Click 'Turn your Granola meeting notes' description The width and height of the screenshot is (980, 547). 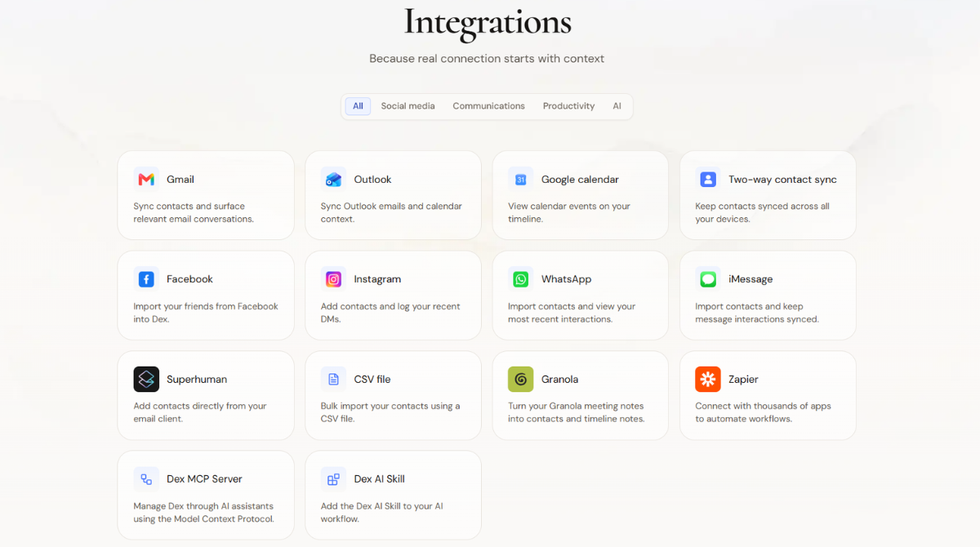coord(577,412)
